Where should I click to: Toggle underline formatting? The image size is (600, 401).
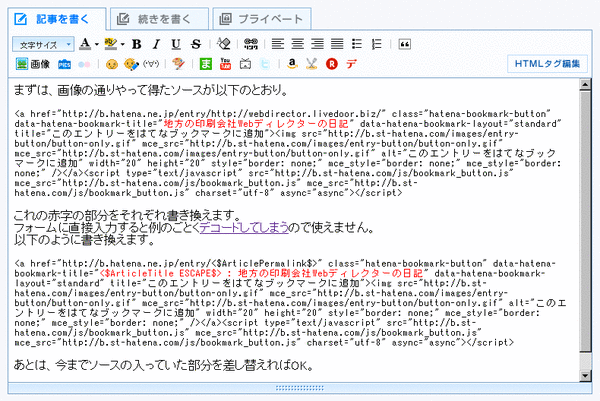point(176,44)
